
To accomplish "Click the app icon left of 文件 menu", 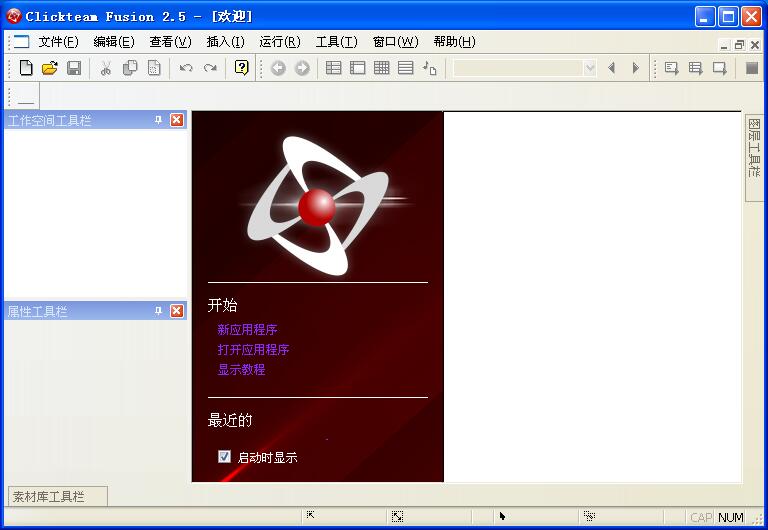I will (22, 42).
